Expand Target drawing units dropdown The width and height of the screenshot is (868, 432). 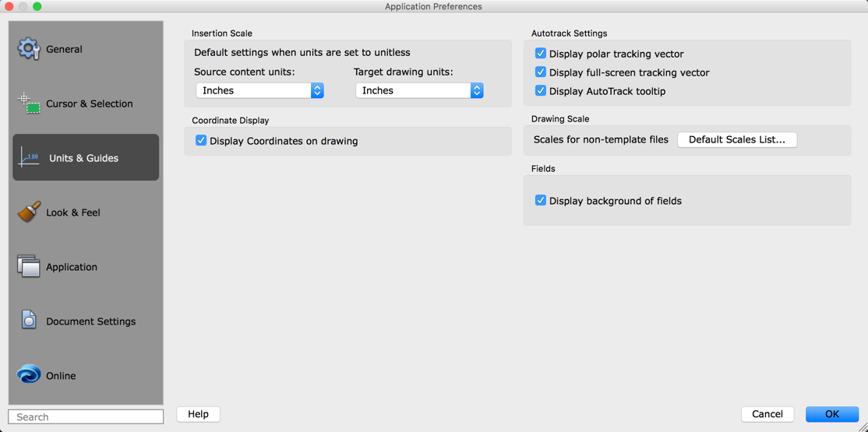tap(419, 90)
